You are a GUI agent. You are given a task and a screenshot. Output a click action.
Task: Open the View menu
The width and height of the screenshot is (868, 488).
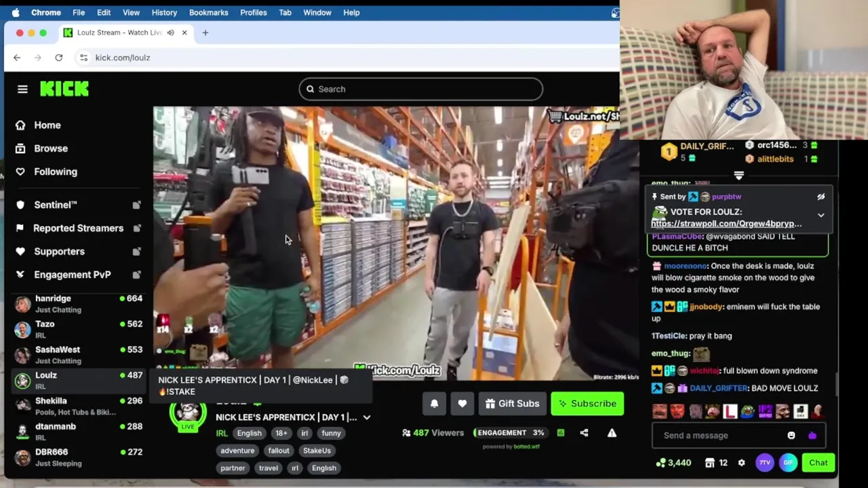pyautogui.click(x=131, y=12)
